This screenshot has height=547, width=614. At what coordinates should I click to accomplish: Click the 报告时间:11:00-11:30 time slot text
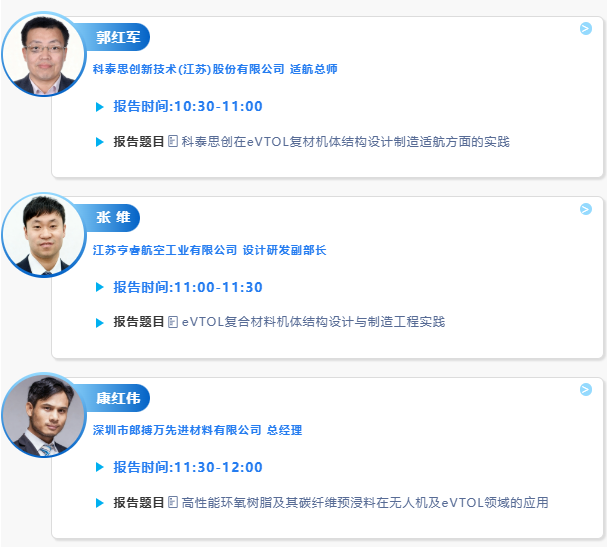pos(188,287)
